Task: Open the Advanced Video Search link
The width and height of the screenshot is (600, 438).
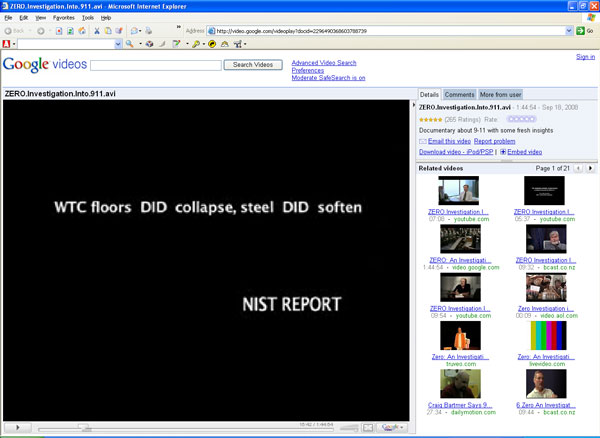Action: click(x=323, y=62)
